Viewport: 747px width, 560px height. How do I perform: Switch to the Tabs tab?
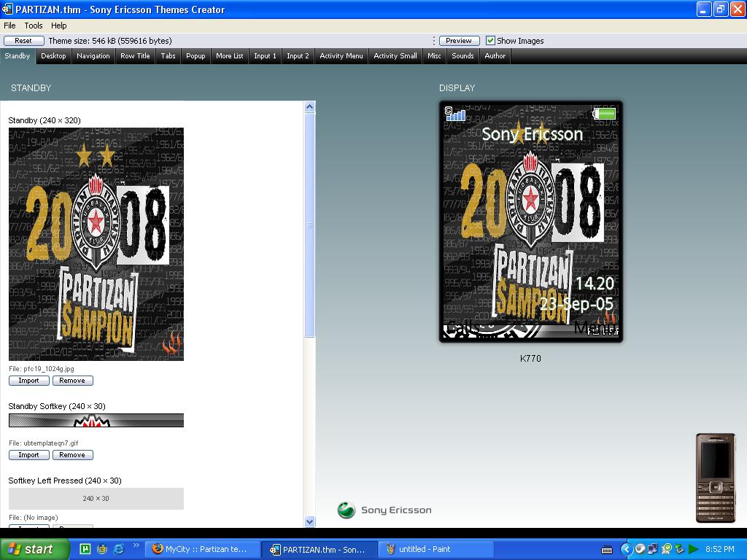169,56
